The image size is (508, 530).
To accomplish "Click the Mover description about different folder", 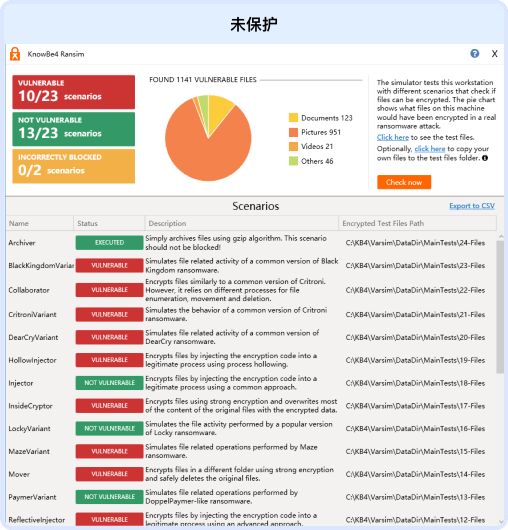I will 239,474.
